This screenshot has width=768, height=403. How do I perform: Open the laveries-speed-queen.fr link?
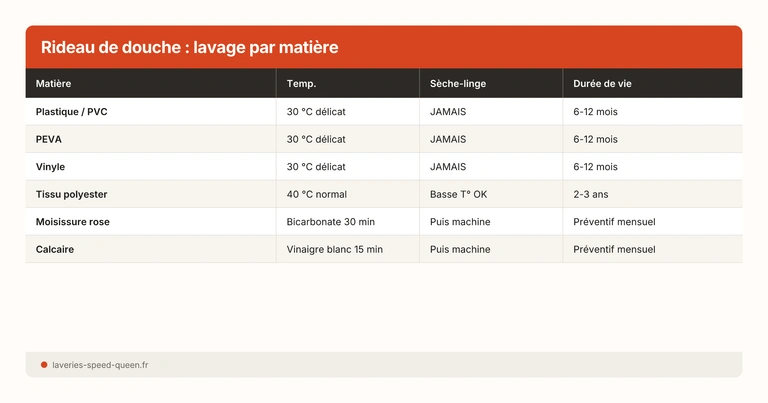pos(100,365)
